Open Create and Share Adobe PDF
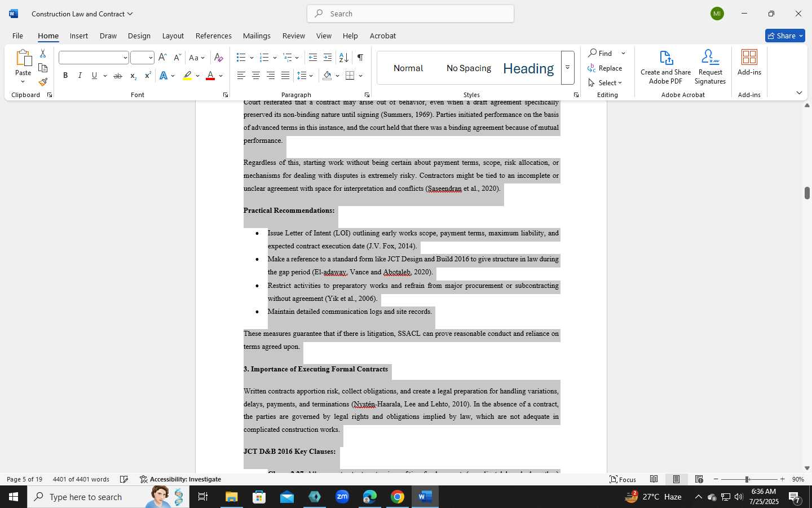 [666, 67]
